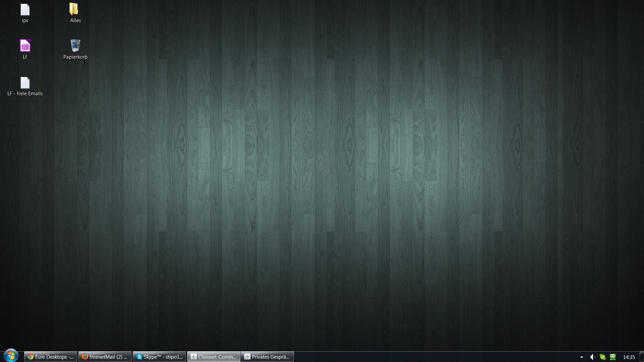The width and height of the screenshot is (644, 362).
Task: Select the Alles folder icon
Action: coord(74,9)
